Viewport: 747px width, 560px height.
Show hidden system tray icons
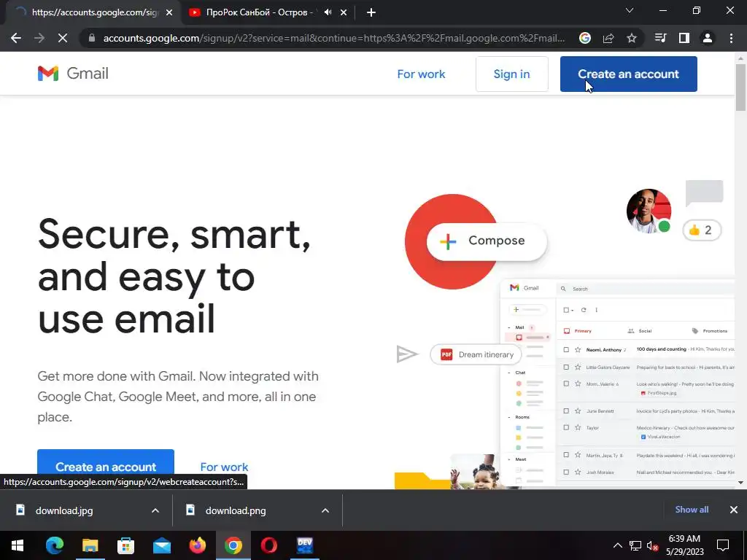point(617,545)
